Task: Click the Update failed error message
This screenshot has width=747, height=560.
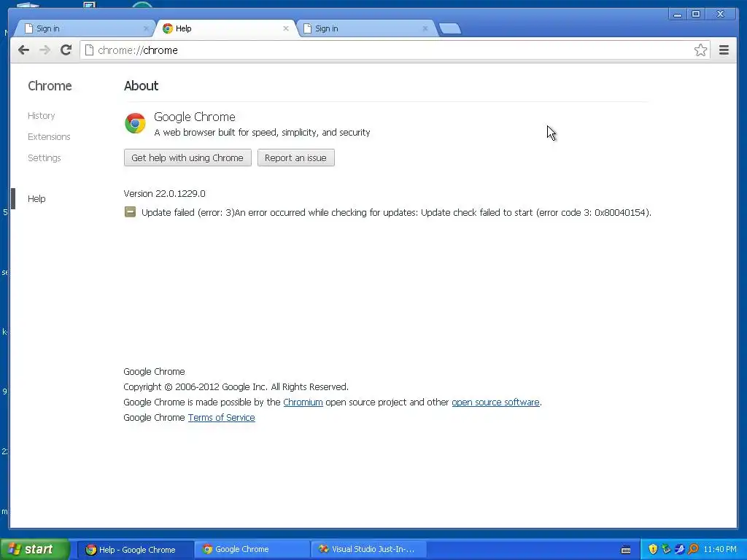Action: 396,212
